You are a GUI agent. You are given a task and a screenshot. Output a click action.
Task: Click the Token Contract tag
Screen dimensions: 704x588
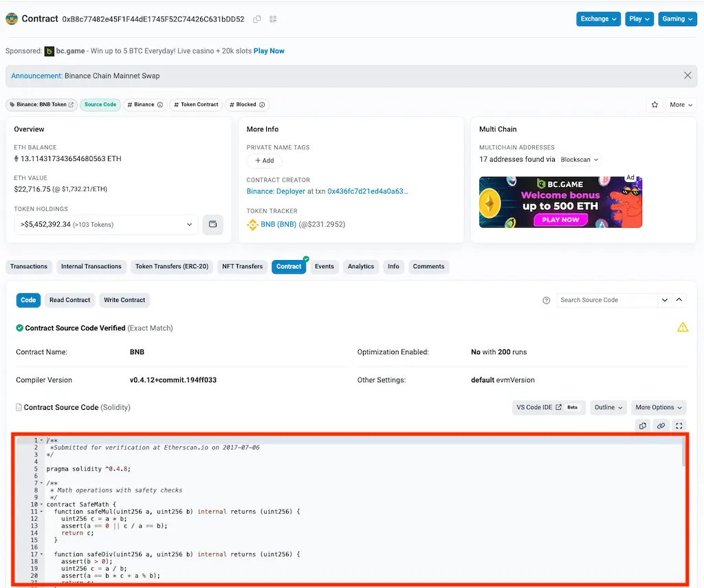tap(196, 105)
